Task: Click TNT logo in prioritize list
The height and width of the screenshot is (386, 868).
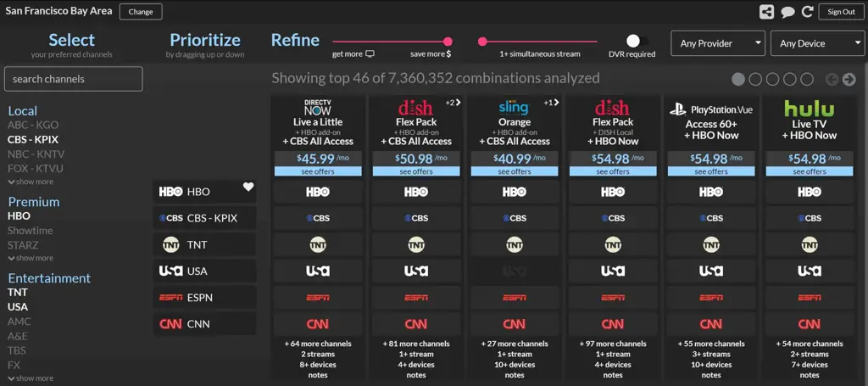Action: coord(170,244)
